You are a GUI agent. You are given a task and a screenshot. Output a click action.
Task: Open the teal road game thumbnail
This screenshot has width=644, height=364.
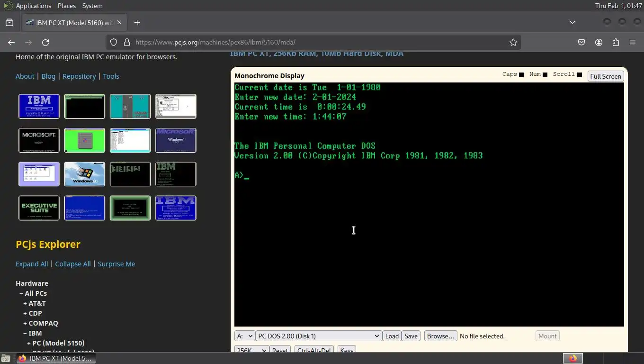click(x=130, y=106)
